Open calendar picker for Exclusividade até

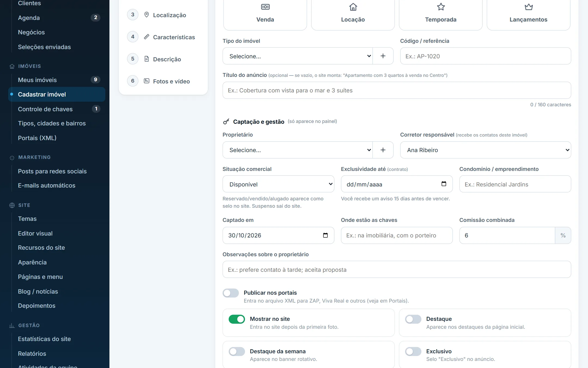pos(444,184)
